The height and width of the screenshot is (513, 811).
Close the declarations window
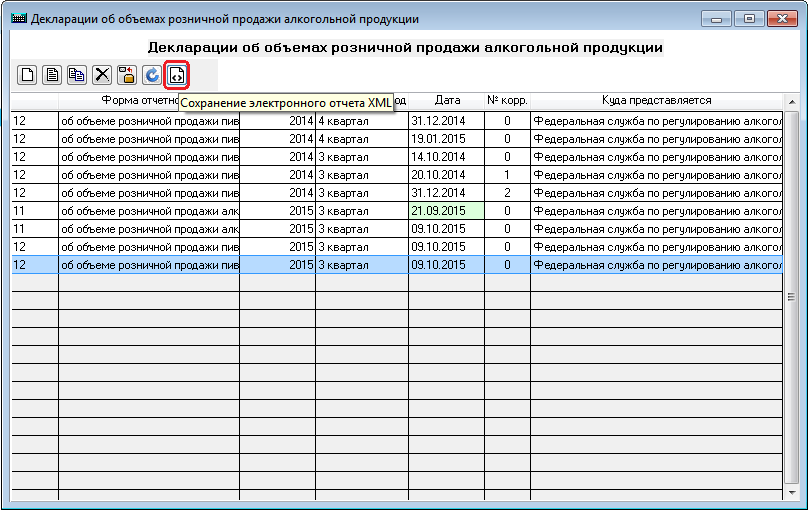782,19
